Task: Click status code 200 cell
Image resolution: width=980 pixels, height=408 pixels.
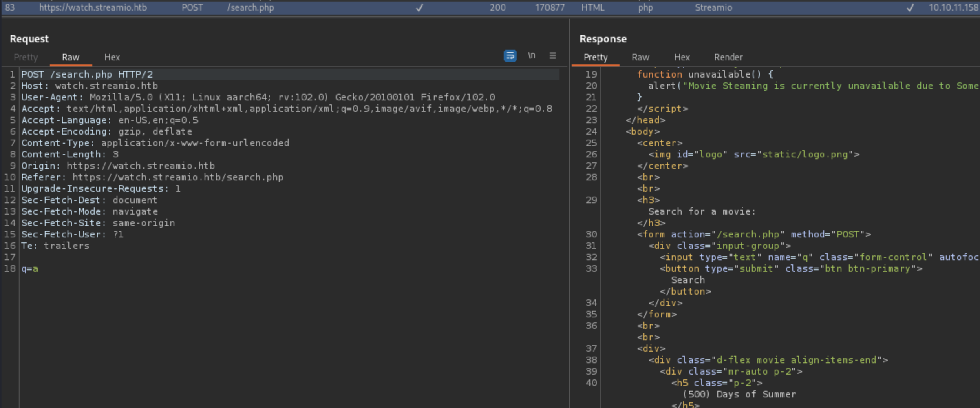Action: point(497,8)
